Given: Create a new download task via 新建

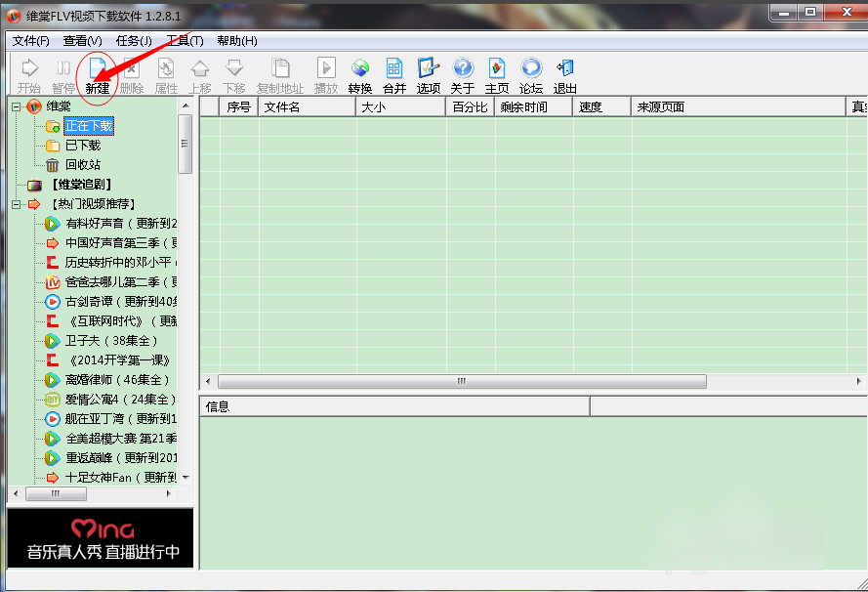Looking at the screenshot, I should [97, 73].
